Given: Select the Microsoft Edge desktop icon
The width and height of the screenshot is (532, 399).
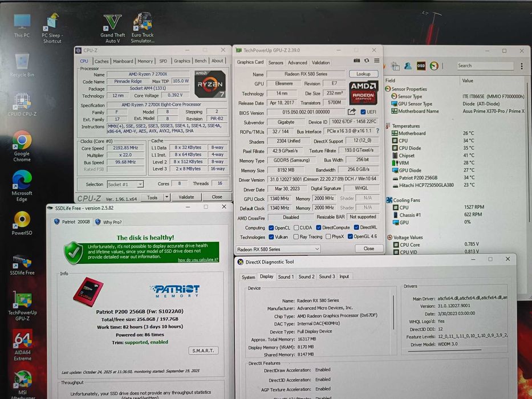Looking at the screenshot, I should 22,186.
